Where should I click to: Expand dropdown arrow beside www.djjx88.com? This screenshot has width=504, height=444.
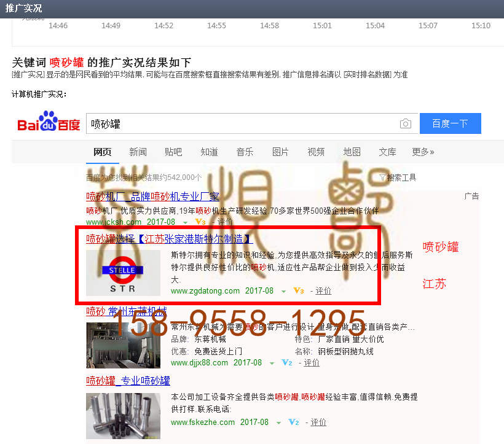(272, 364)
